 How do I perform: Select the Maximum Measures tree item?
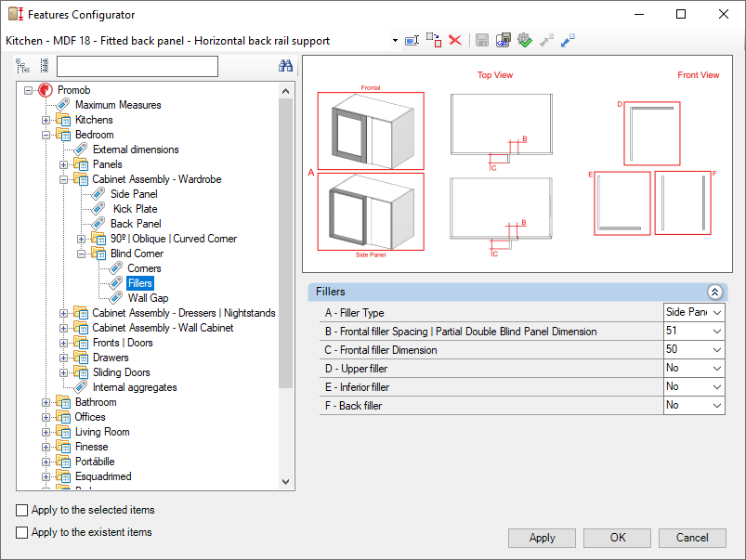(x=118, y=105)
